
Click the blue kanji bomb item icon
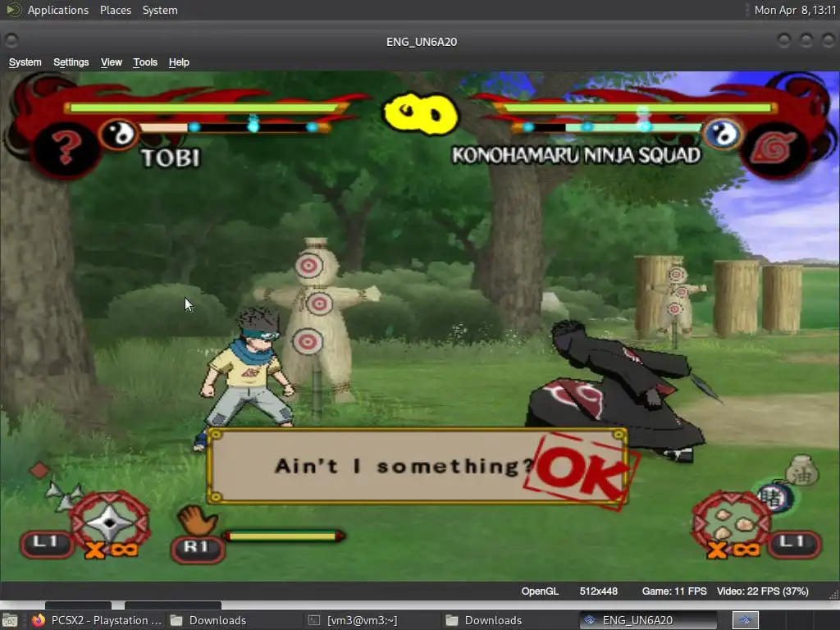coord(773,498)
